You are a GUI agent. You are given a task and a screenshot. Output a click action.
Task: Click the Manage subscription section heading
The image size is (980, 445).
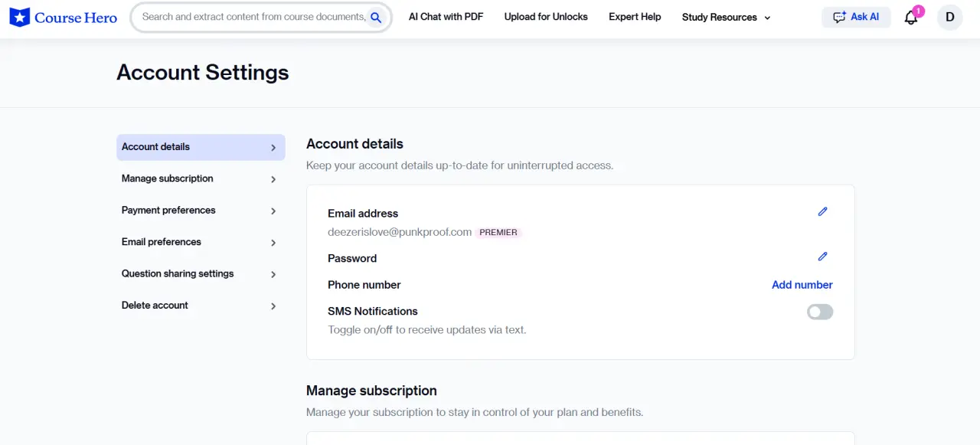[x=371, y=391]
